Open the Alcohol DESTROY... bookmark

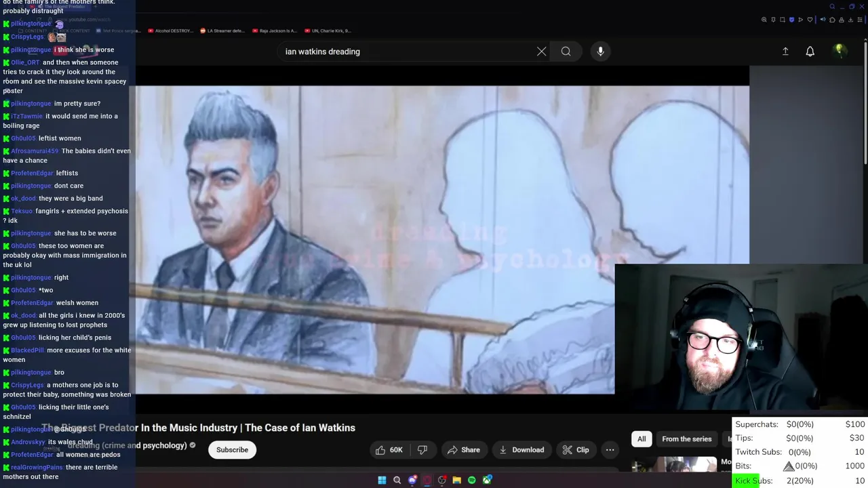pos(170,30)
